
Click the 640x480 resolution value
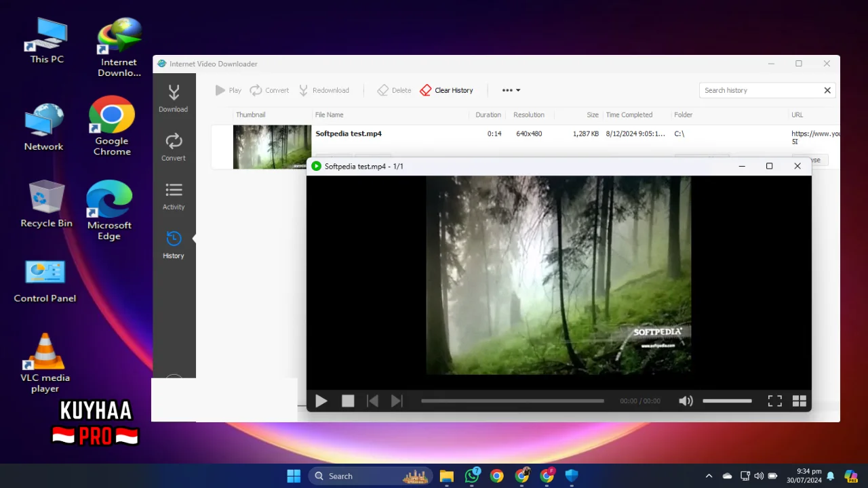[529, 134]
